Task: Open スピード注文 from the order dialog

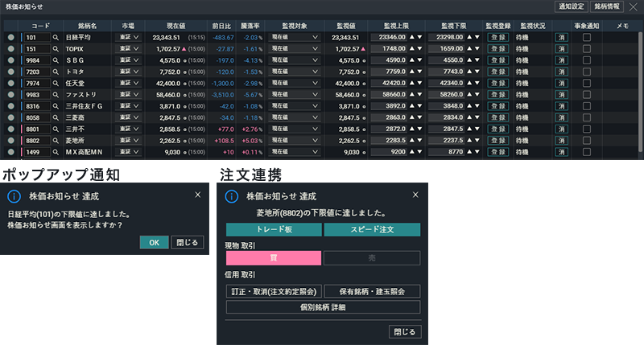Action: pos(372,229)
